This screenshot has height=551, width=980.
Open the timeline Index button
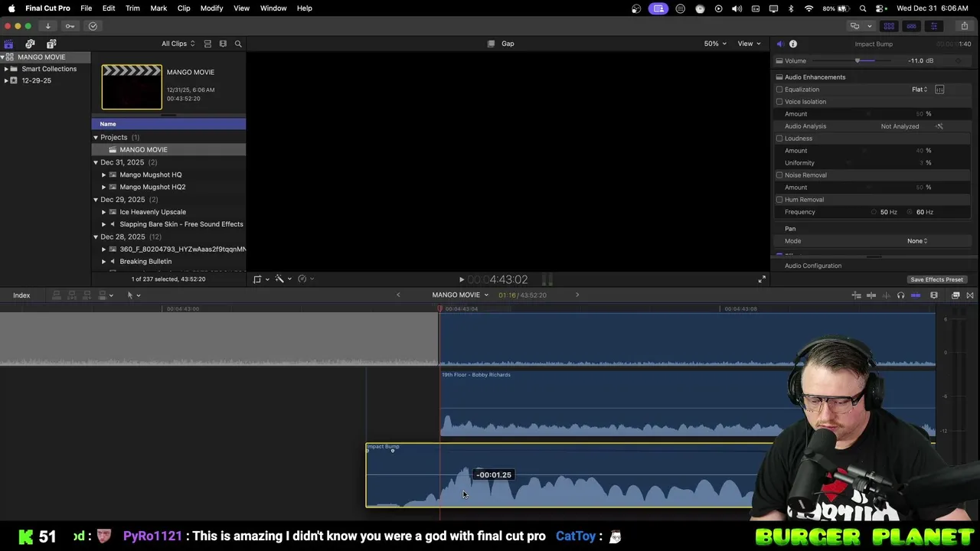click(x=21, y=295)
